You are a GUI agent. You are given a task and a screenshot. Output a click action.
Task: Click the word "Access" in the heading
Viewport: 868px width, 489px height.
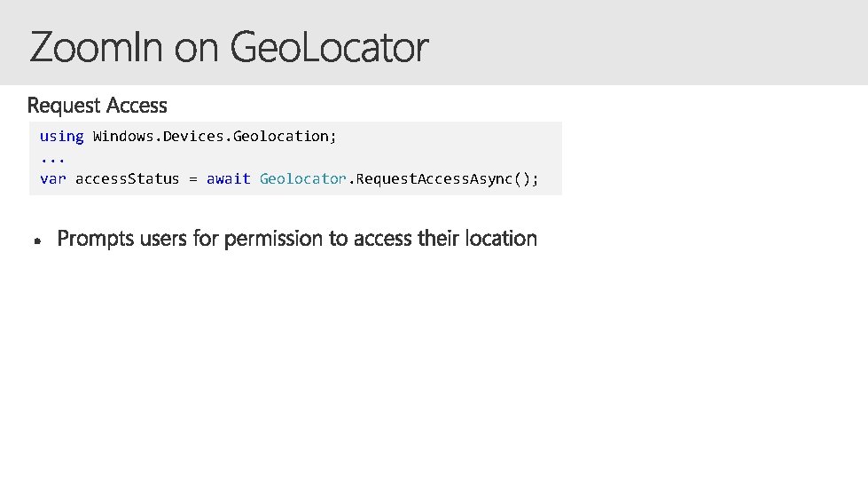click(136, 106)
